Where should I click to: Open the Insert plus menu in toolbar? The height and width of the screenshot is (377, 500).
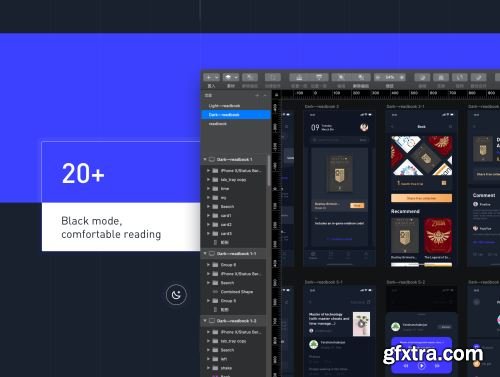coord(211,77)
